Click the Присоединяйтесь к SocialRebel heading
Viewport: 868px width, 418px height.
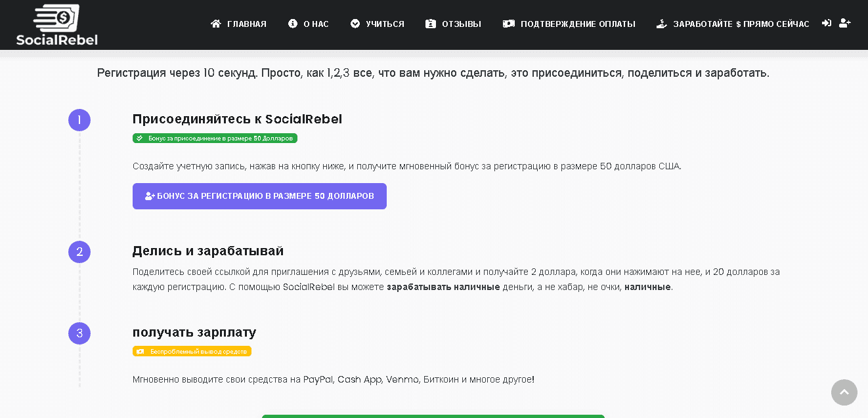tap(237, 119)
